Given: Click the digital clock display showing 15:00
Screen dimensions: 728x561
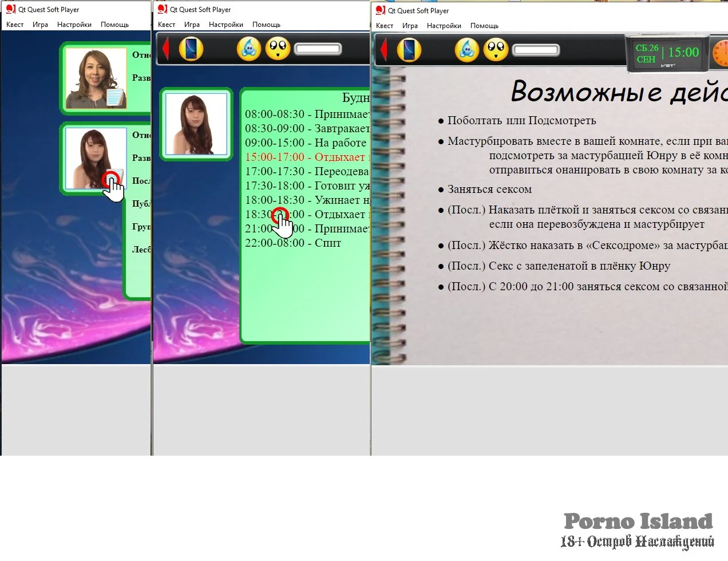Looking at the screenshot, I should point(683,53).
